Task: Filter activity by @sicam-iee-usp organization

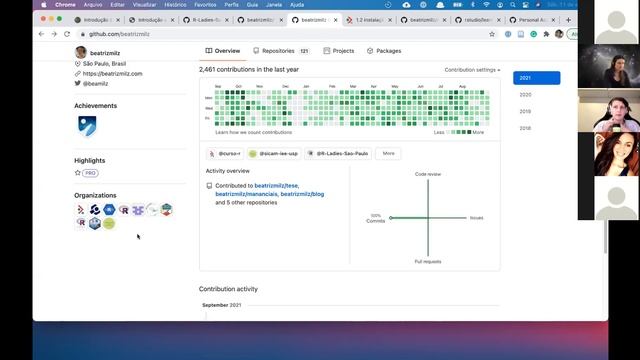Action: [274, 153]
